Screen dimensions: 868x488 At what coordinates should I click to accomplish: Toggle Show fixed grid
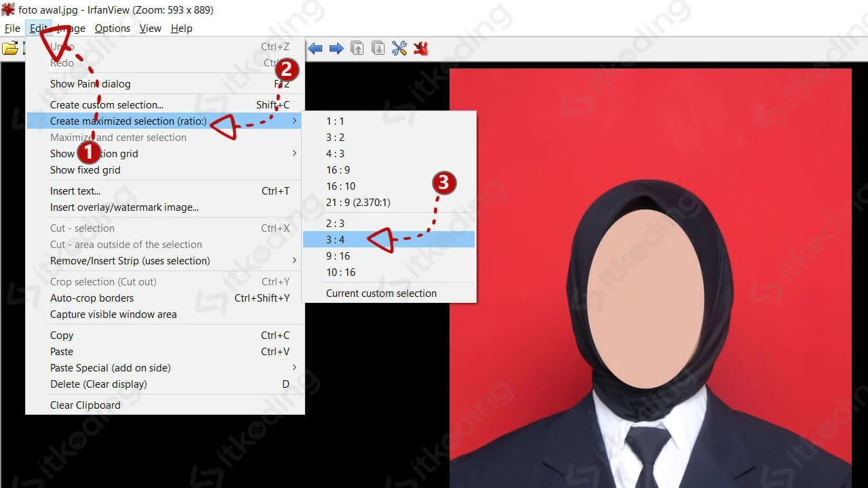165,170
